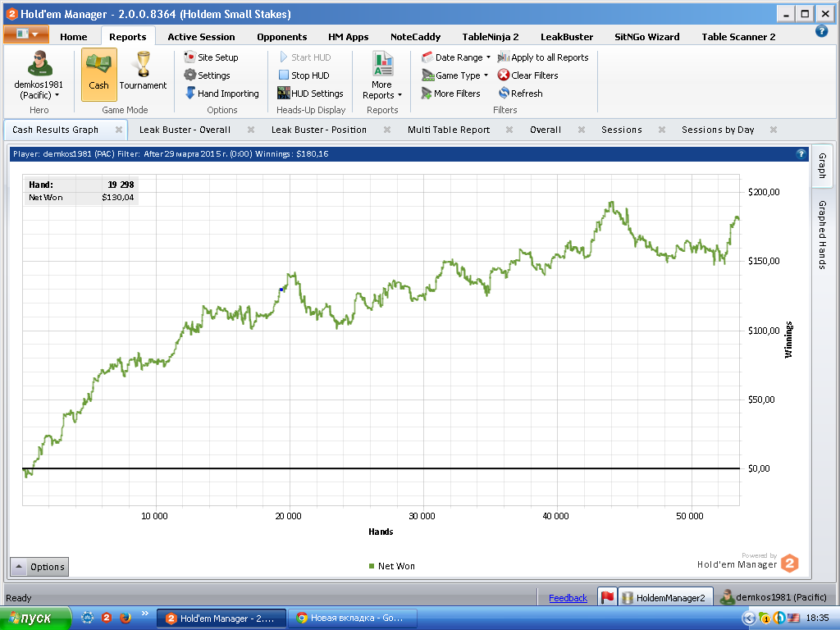Screen dimensions: 840x630
Task: Select the Graphed Hands side tab
Action: [x=822, y=235]
